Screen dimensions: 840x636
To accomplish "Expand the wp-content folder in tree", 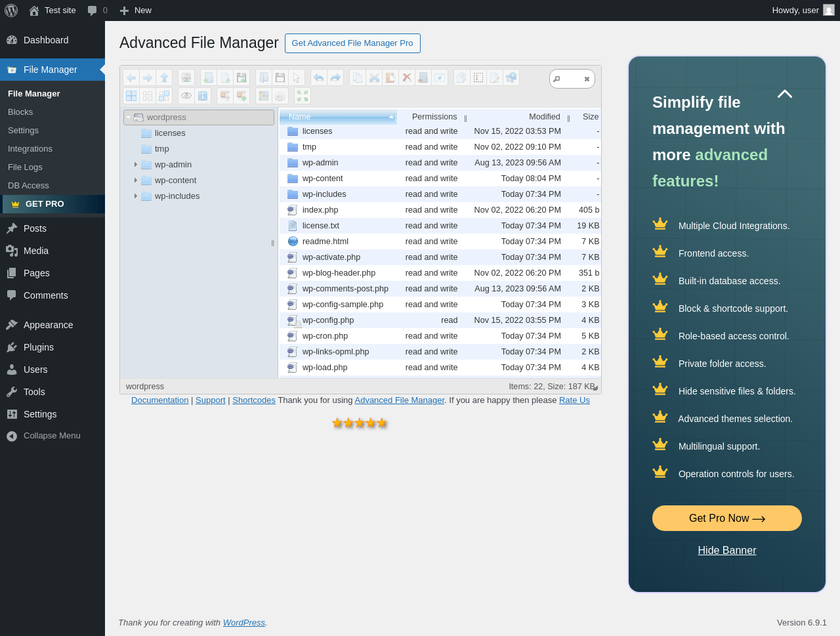I will [x=136, y=180].
